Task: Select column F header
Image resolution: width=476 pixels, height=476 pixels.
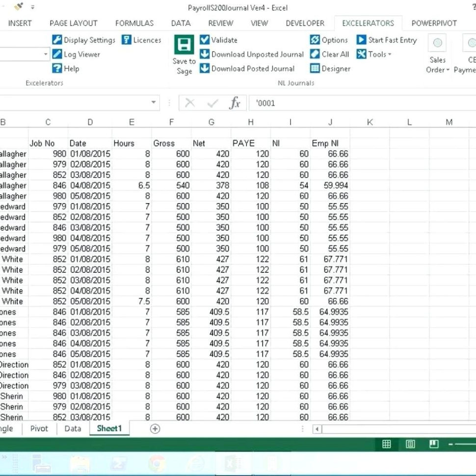Action: pos(172,122)
